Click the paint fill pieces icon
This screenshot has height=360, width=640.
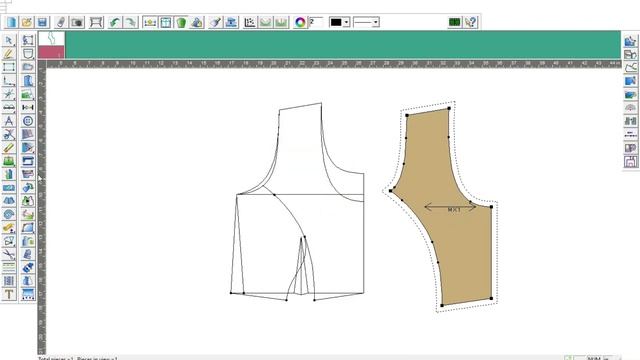click(x=197, y=22)
